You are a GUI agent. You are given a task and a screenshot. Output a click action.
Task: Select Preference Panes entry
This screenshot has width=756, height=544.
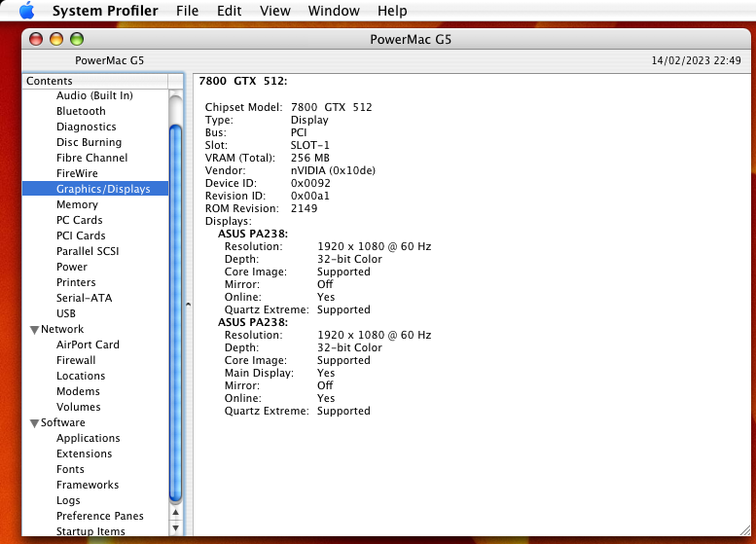pyautogui.click(x=100, y=516)
